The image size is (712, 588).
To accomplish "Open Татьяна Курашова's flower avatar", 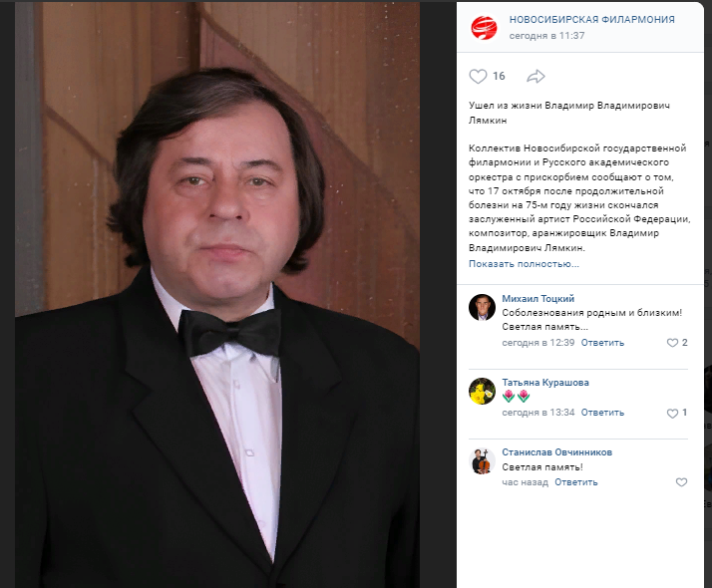I will (x=482, y=391).
